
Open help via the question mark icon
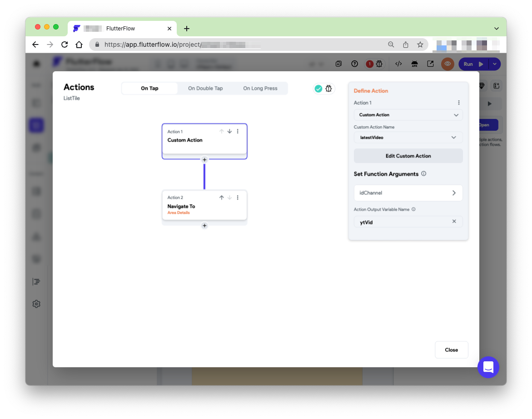tap(355, 64)
